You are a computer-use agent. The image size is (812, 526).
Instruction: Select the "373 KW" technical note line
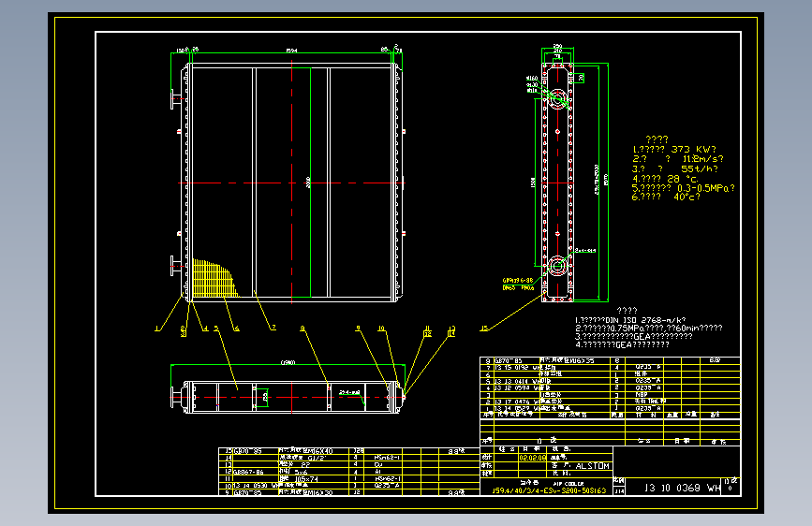click(674, 149)
